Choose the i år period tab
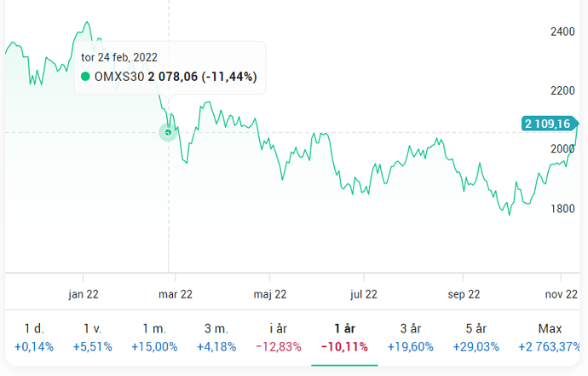 pos(279,338)
